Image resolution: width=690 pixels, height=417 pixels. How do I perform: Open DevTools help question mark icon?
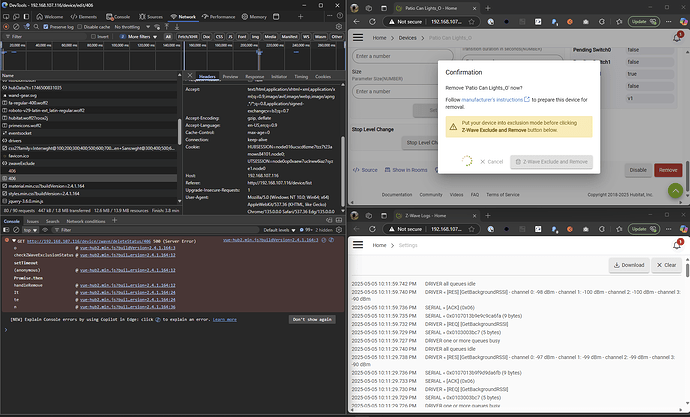coord(340,16)
